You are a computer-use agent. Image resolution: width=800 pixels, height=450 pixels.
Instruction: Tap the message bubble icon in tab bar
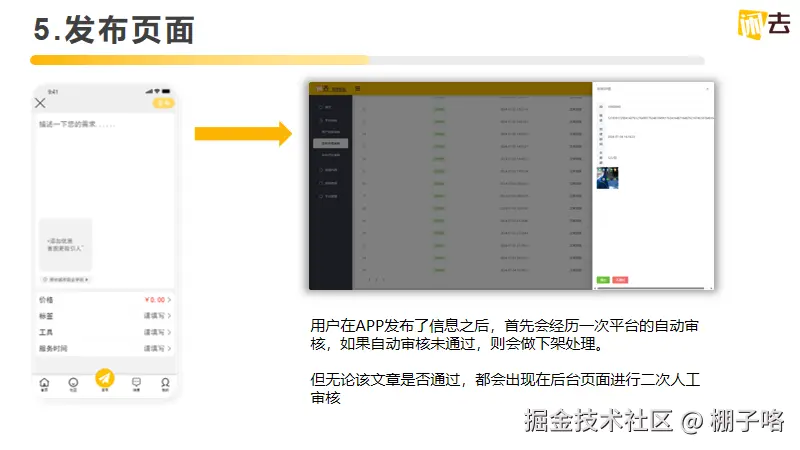[x=136, y=384]
